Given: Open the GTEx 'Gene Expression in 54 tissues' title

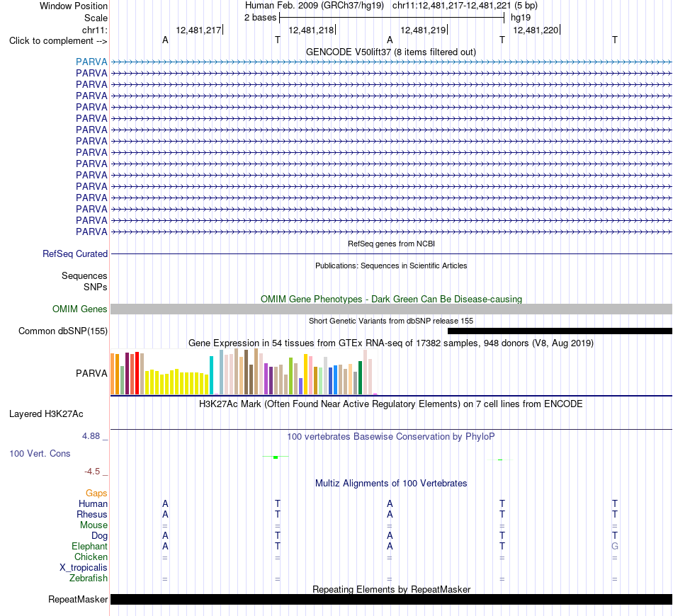Looking at the screenshot, I should 391,343.
